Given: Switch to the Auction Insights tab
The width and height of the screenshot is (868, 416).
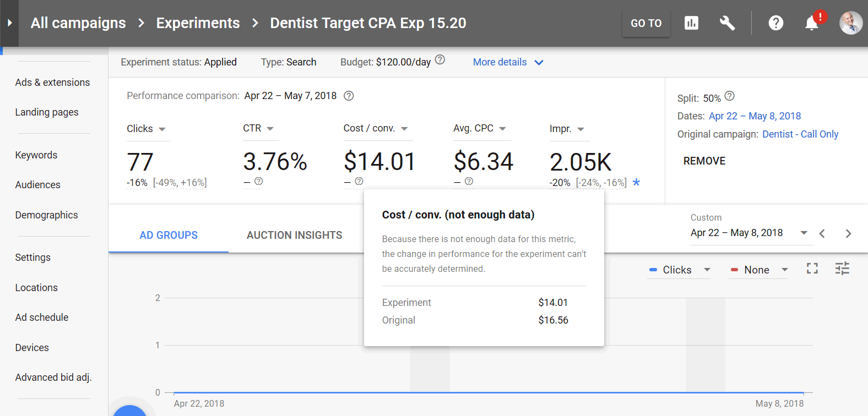Looking at the screenshot, I should (294, 235).
